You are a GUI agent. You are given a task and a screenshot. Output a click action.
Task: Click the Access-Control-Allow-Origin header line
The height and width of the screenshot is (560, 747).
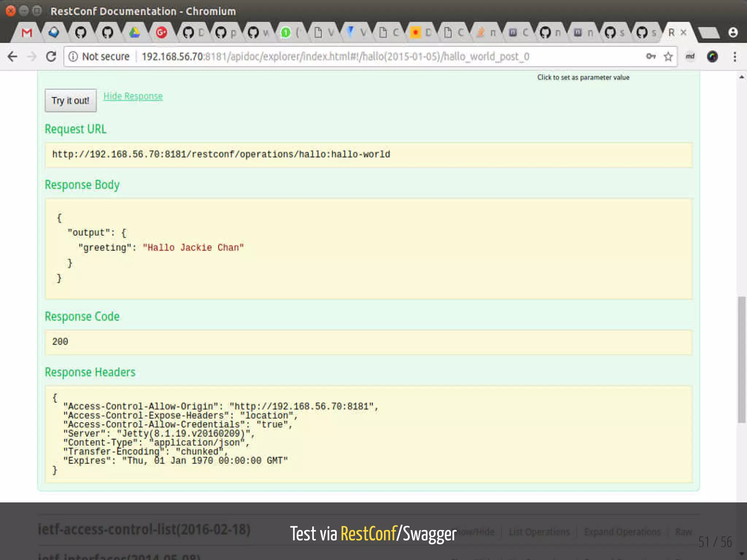pos(221,407)
